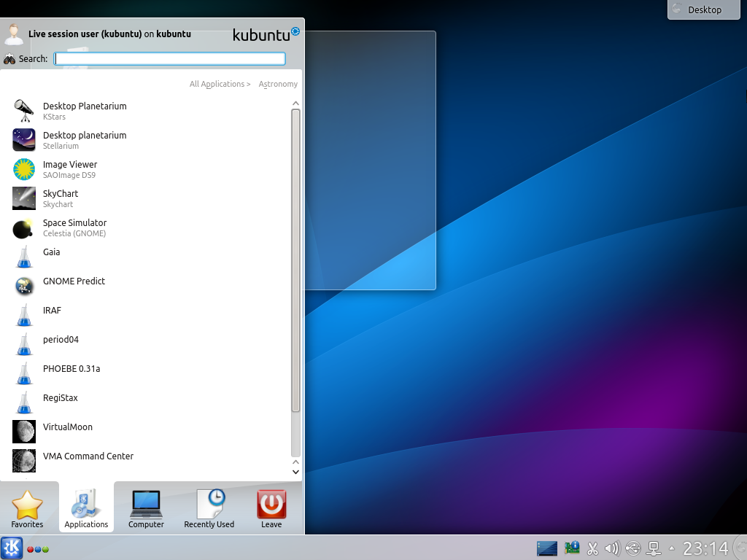
Task: Open the volume speaker tray icon
Action: (x=612, y=548)
